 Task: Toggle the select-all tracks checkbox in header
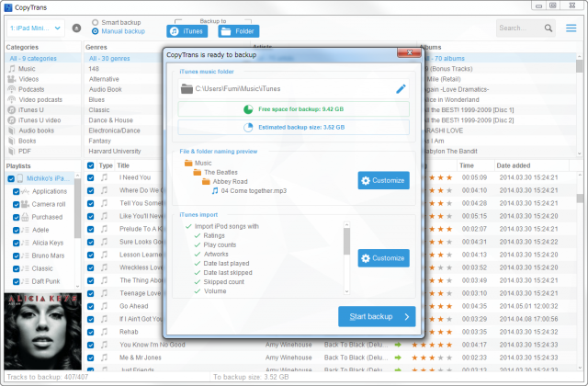90,165
